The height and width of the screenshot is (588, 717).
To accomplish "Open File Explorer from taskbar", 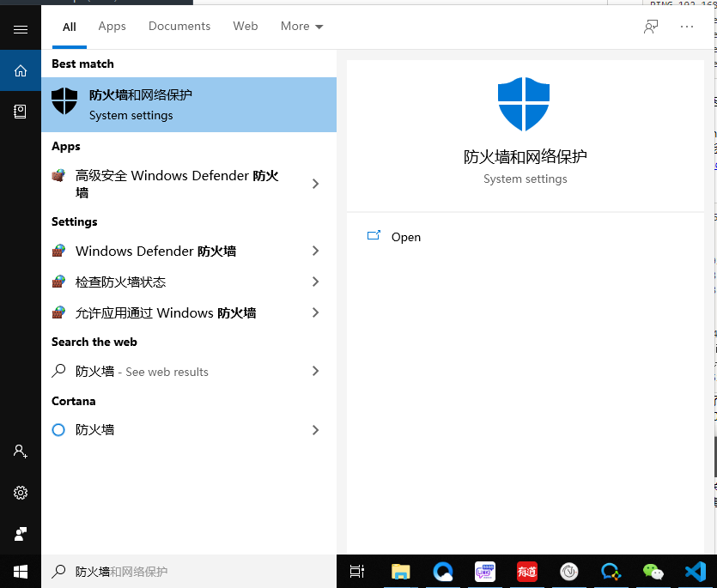I will (400, 572).
